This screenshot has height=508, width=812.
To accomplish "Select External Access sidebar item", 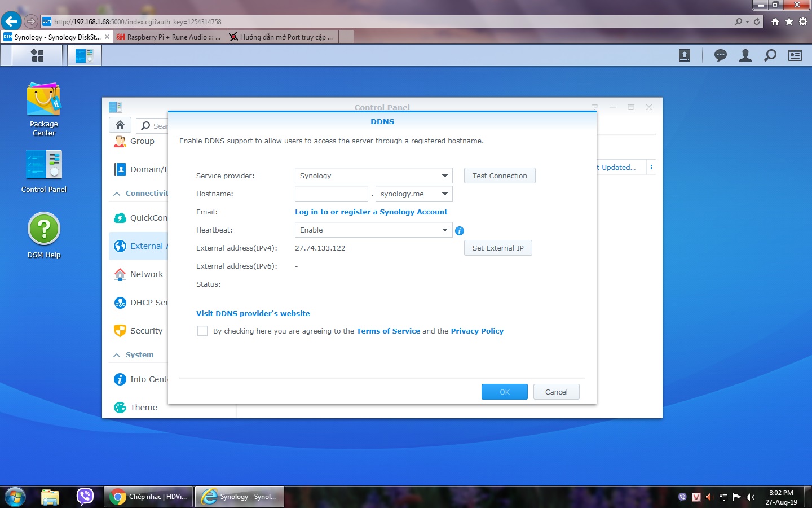I will click(x=139, y=246).
